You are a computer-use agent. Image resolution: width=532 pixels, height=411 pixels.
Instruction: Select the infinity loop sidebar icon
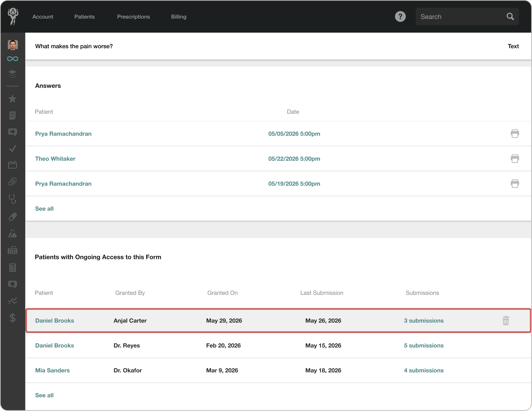[13, 59]
